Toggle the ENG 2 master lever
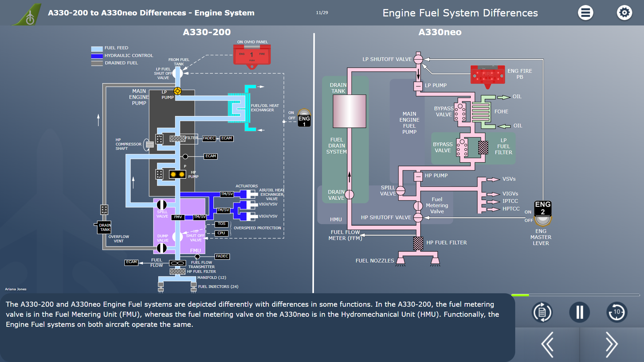This screenshot has width=644, height=362. pos(543,213)
